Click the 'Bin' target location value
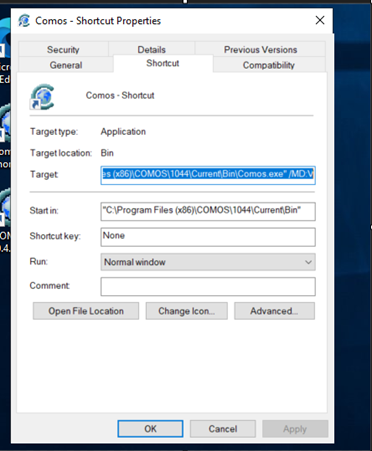This screenshot has height=451, width=372. (107, 153)
